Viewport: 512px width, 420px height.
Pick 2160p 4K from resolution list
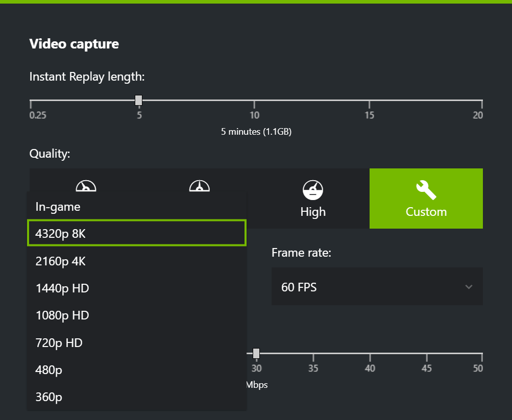coord(137,261)
